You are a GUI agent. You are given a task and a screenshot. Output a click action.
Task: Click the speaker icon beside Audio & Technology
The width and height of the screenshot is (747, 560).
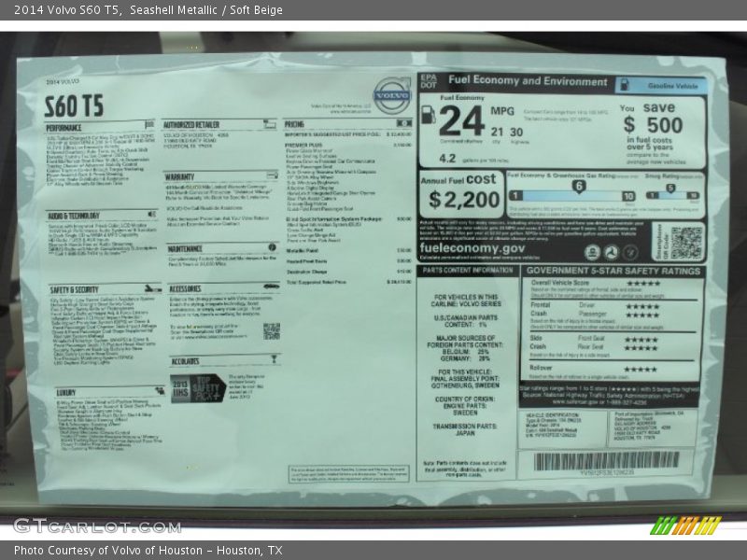pos(151,215)
